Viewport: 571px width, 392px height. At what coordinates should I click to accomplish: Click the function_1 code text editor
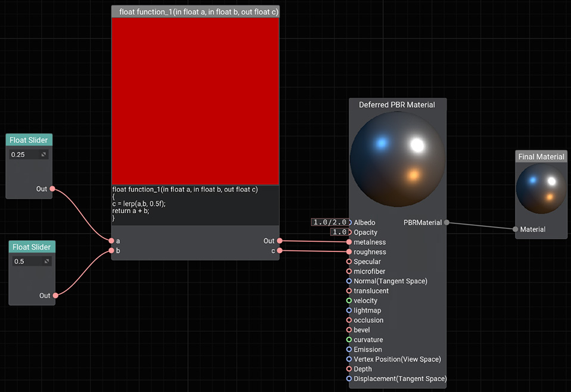pos(195,204)
